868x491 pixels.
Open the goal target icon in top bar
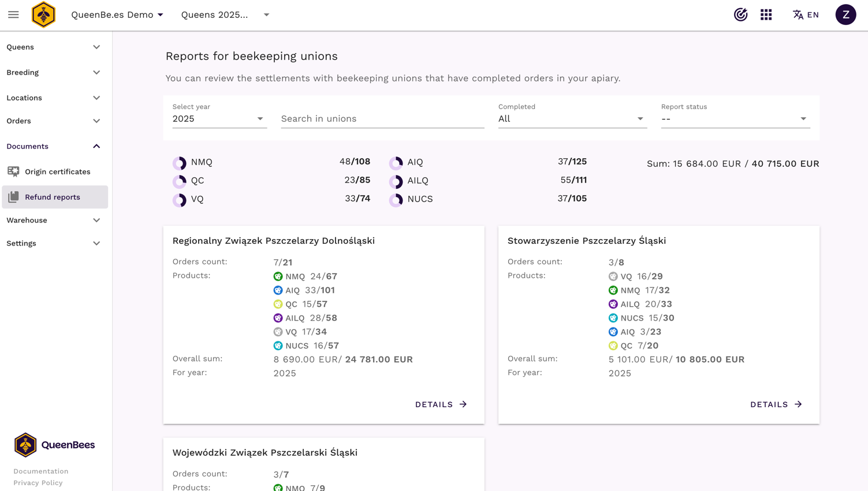tap(740, 15)
